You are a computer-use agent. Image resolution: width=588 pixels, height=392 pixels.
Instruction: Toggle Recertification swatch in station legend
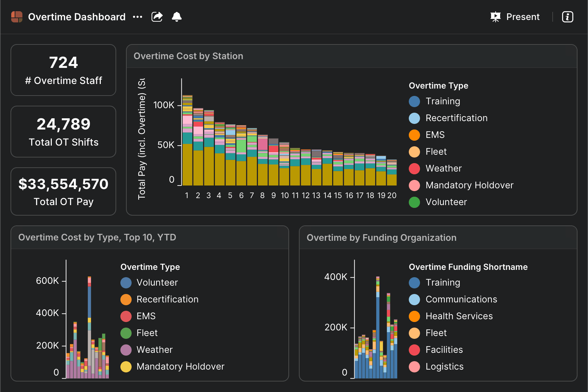[414, 118]
